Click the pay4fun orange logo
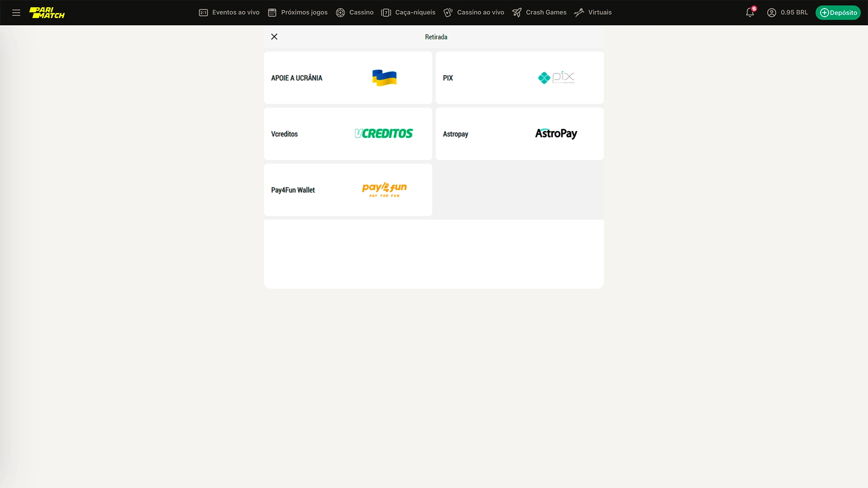Viewport: 868px width, 488px height. [384, 189]
